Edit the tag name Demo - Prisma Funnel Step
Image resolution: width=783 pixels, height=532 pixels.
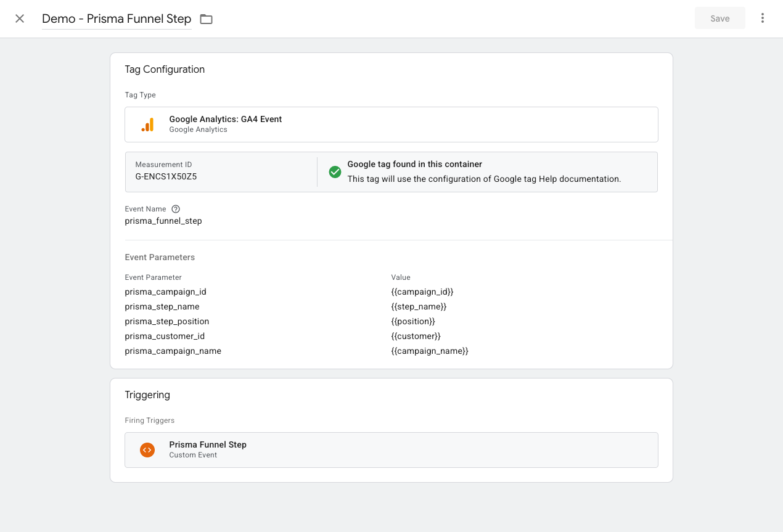coord(117,18)
